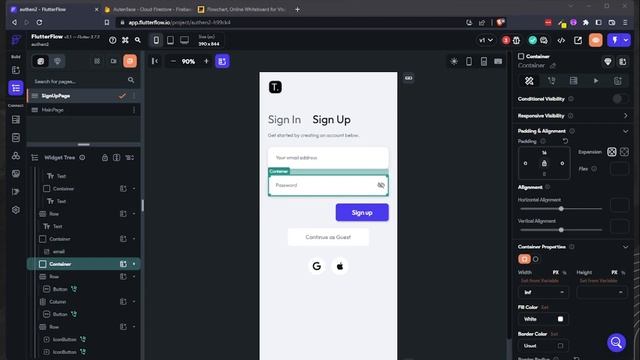Image resolution: width=640 pixels, height=360 pixels.
Task: Open a new browser tab
Action: click(x=298, y=9)
